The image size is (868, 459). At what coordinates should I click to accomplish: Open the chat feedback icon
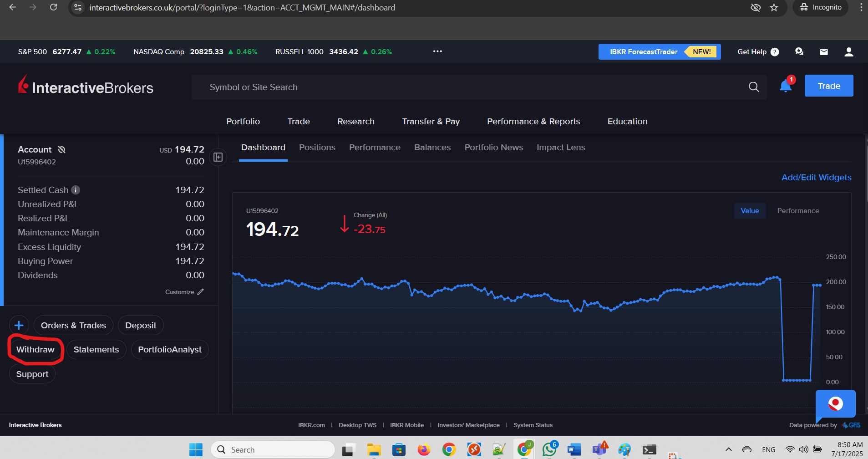click(799, 52)
